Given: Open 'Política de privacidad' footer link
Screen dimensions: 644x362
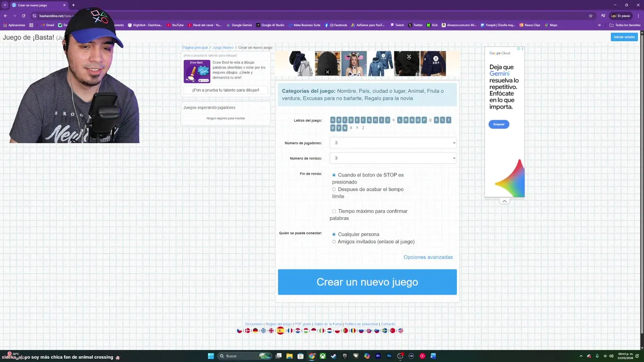Looking at the screenshot, I should pos(361,324).
